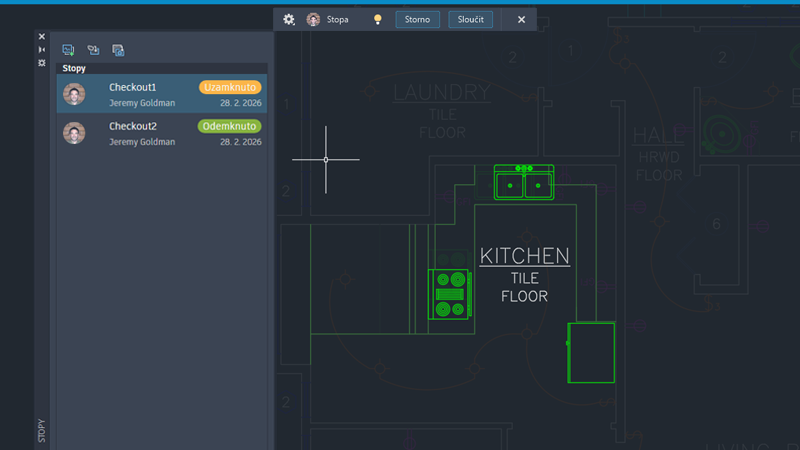Click the user avatar beside Stopa
The image size is (800, 450).
coord(314,19)
